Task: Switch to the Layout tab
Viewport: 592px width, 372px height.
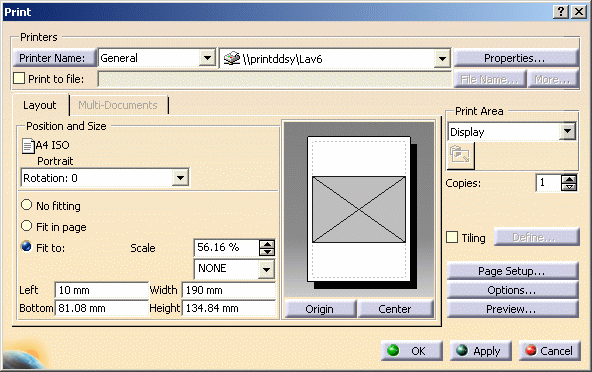Action: tap(40, 105)
